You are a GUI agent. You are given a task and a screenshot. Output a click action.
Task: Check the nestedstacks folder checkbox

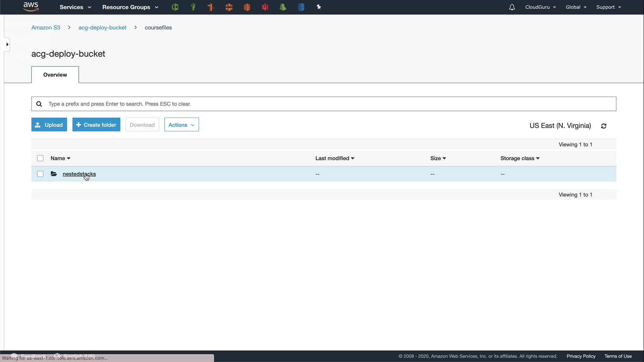point(40,174)
